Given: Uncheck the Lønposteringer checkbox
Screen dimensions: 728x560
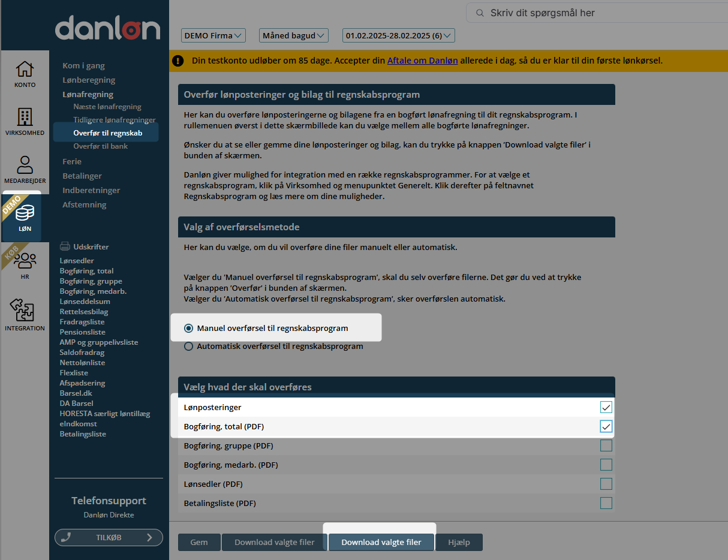Looking at the screenshot, I should pyautogui.click(x=606, y=408).
